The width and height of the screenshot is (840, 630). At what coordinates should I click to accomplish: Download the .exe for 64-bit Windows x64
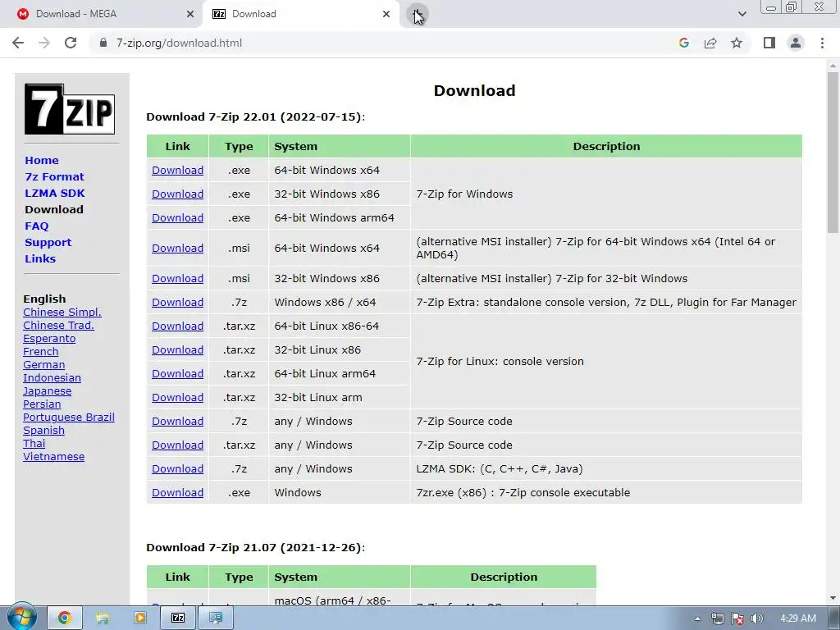coord(177,171)
